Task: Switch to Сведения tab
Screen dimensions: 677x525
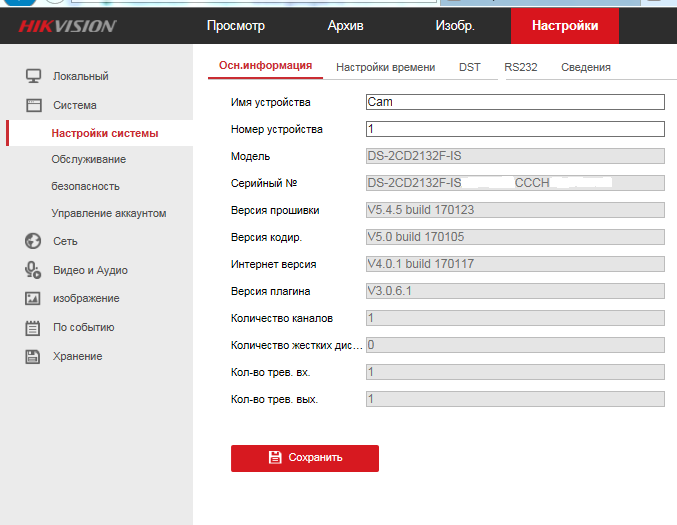Action: [x=586, y=67]
